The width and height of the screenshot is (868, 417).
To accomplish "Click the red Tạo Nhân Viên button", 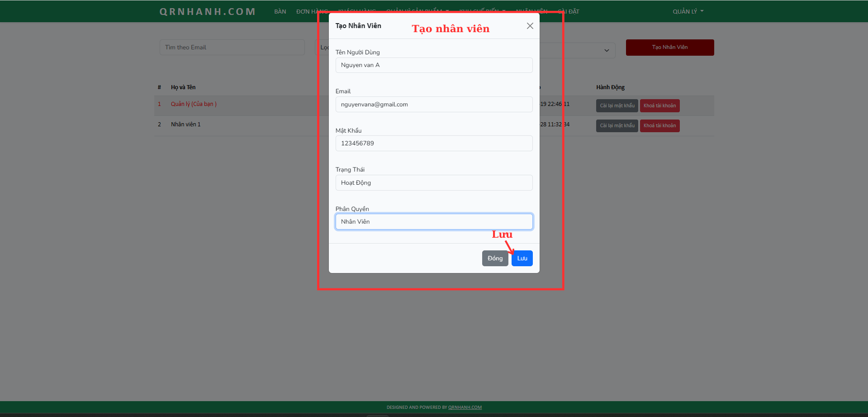I will (670, 47).
